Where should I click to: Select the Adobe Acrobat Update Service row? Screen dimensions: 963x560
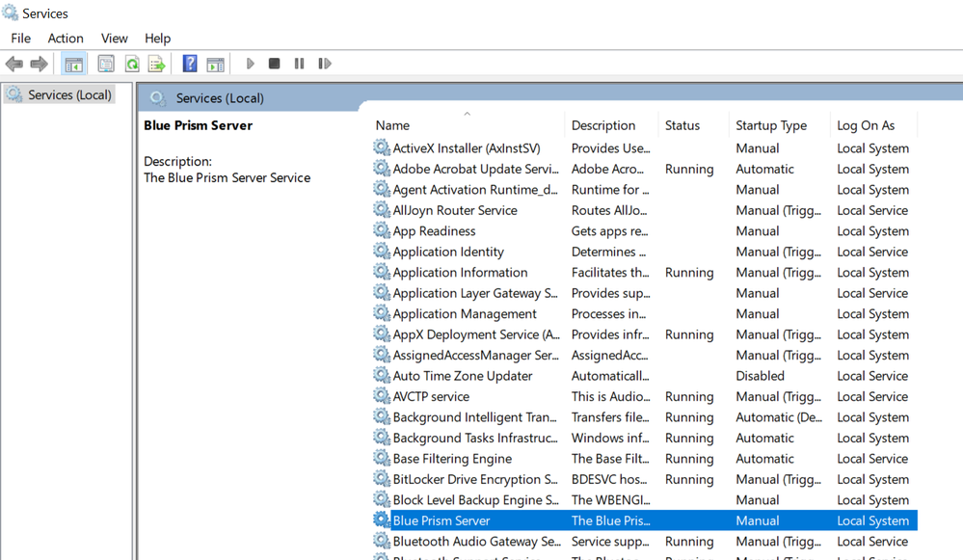[x=474, y=169]
